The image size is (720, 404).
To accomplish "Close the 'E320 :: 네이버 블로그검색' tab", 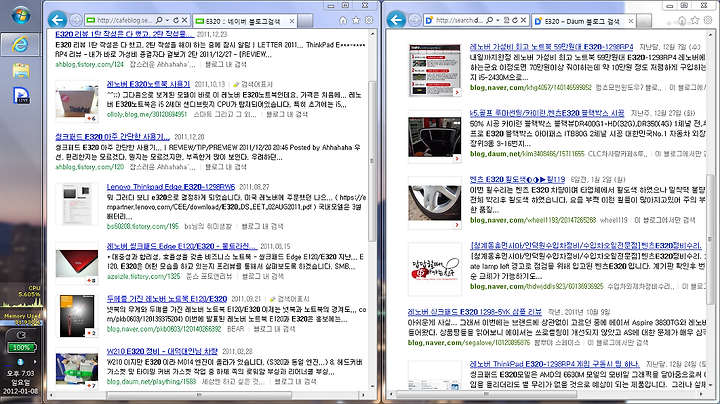I will click(x=292, y=21).
